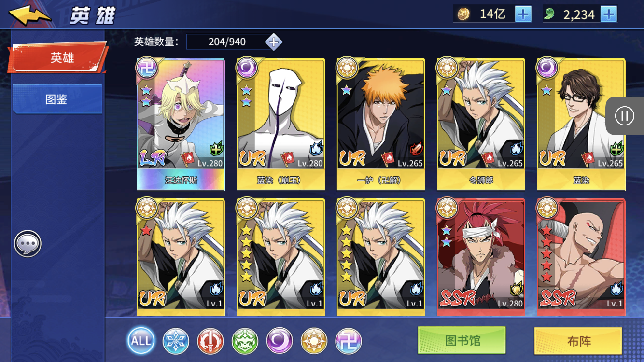Select the bald SSR hero card
This screenshot has height=362, width=644.
tap(581, 257)
